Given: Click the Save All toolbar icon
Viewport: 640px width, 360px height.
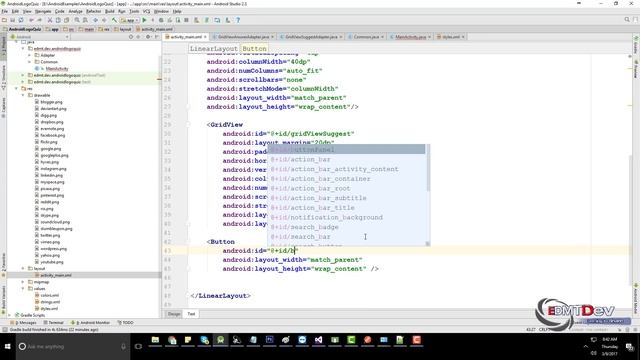Looking at the screenshot, I should (13, 20).
